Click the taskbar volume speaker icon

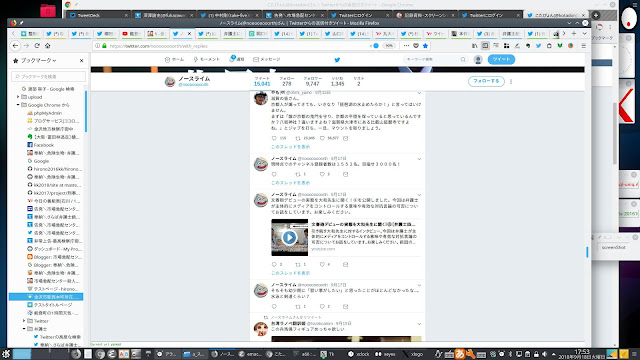(x=544, y=354)
